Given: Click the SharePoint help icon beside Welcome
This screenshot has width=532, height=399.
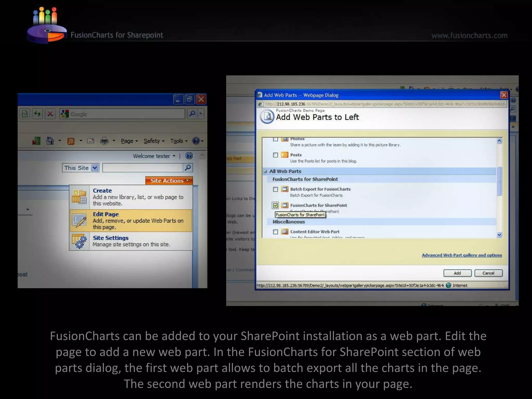Looking at the screenshot, I should pos(189,156).
